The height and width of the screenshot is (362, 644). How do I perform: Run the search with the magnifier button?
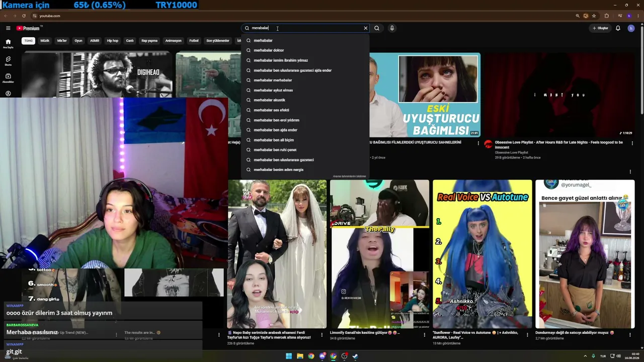[x=377, y=28]
